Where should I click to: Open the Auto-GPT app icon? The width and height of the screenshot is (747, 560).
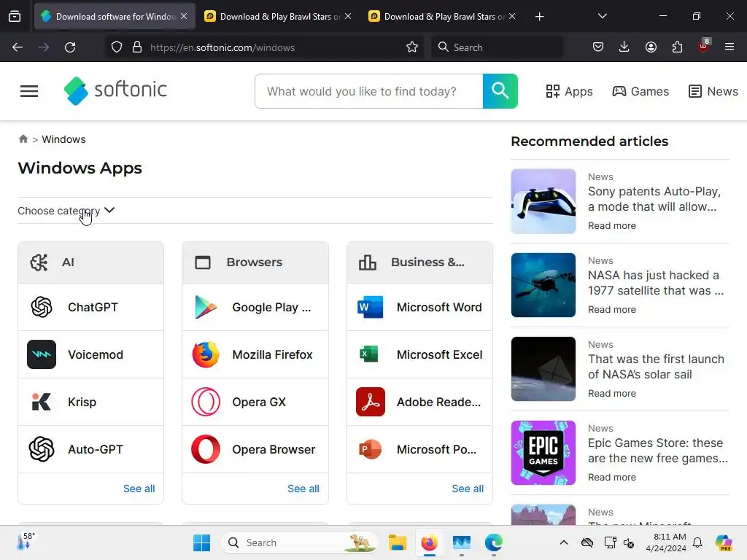42,449
